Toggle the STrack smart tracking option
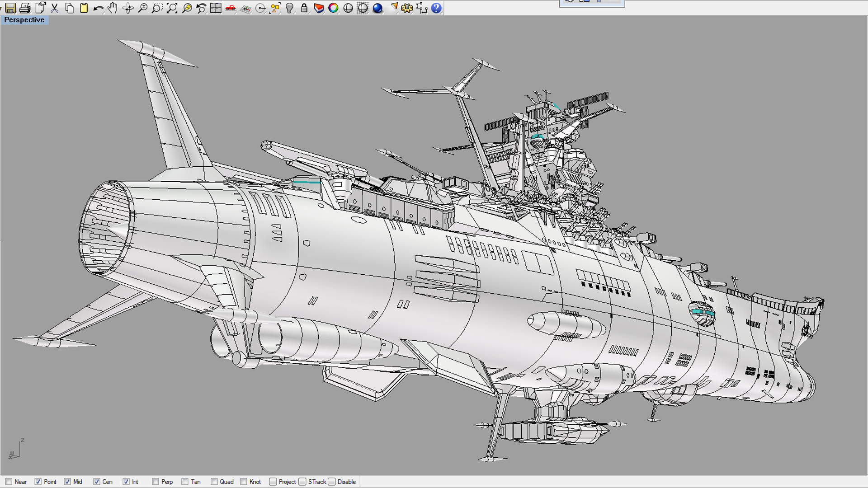 tap(302, 482)
